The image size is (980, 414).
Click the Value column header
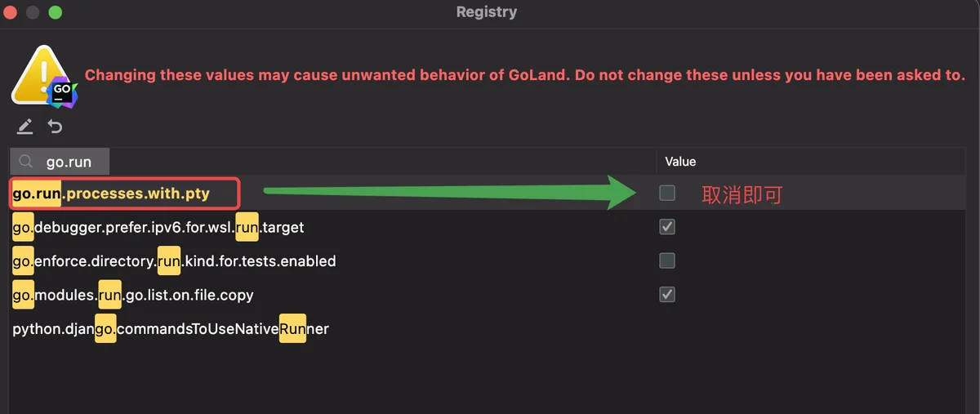point(680,162)
